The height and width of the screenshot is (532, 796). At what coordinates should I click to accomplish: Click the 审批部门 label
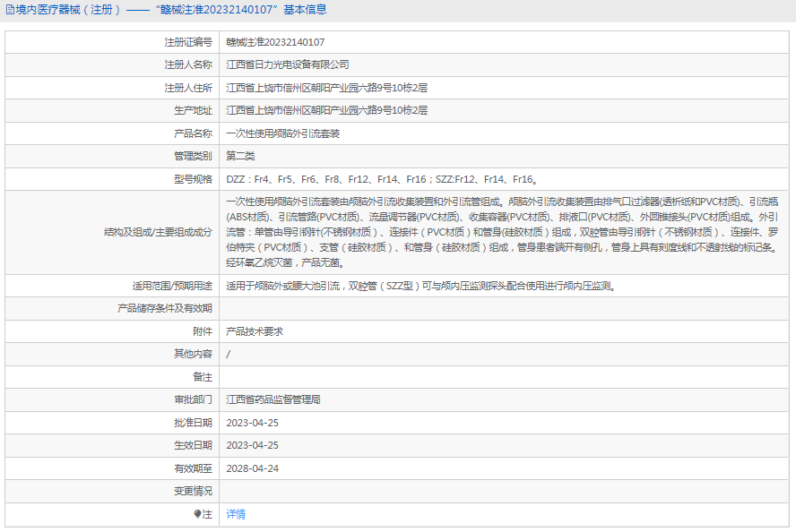pyautogui.click(x=193, y=399)
